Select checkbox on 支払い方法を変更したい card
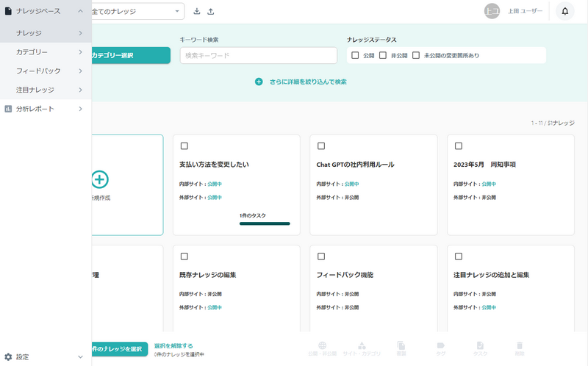This screenshot has width=588, height=366. tap(184, 146)
